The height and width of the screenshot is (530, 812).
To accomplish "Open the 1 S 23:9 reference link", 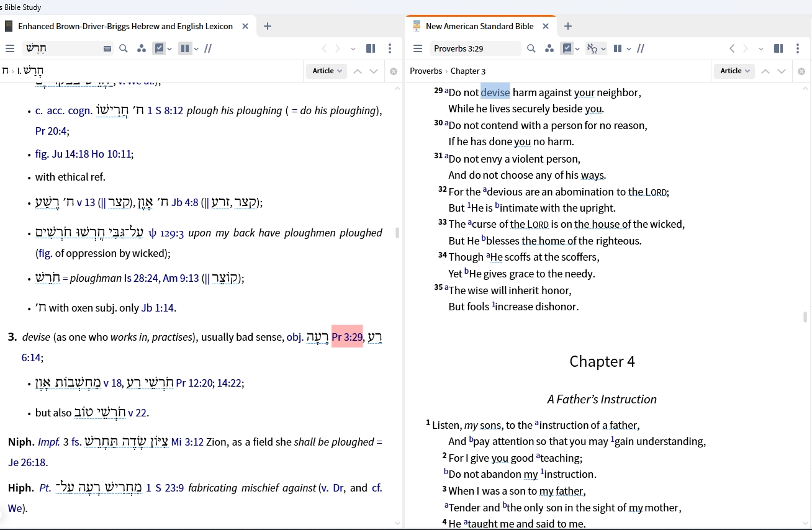I will click(x=165, y=488).
